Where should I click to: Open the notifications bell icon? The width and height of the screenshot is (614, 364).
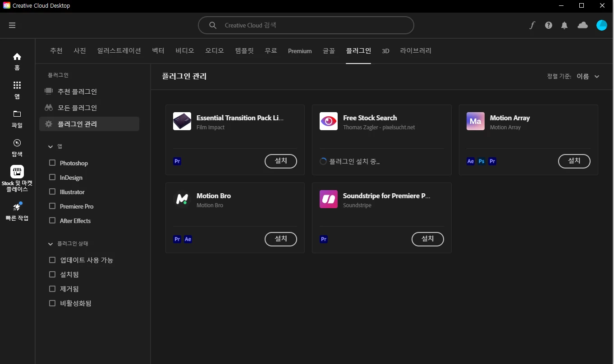(x=564, y=25)
